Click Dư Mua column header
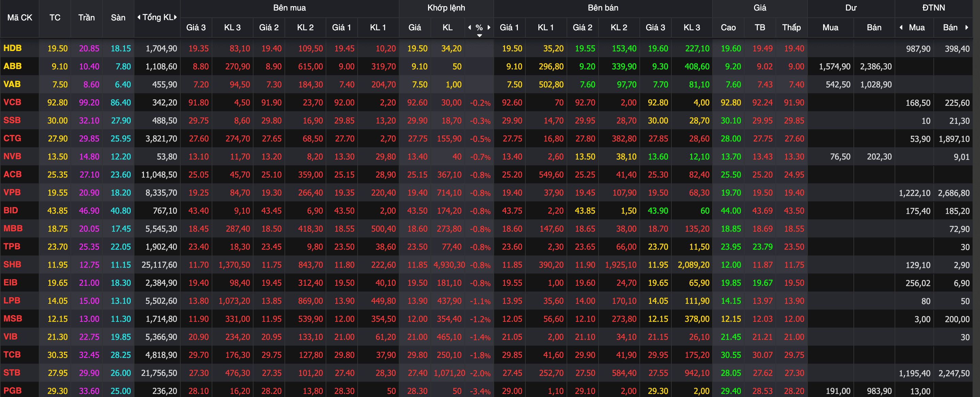 coord(830,27)
